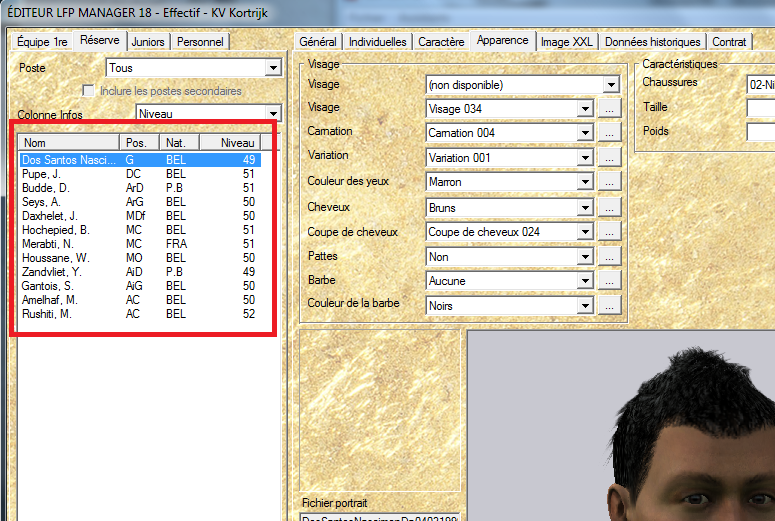Image resolution: width=775 pixels, height=521 pixels.
Task: Select player Zandvliet, Y. in list
Action: click(x=140, y=272)
